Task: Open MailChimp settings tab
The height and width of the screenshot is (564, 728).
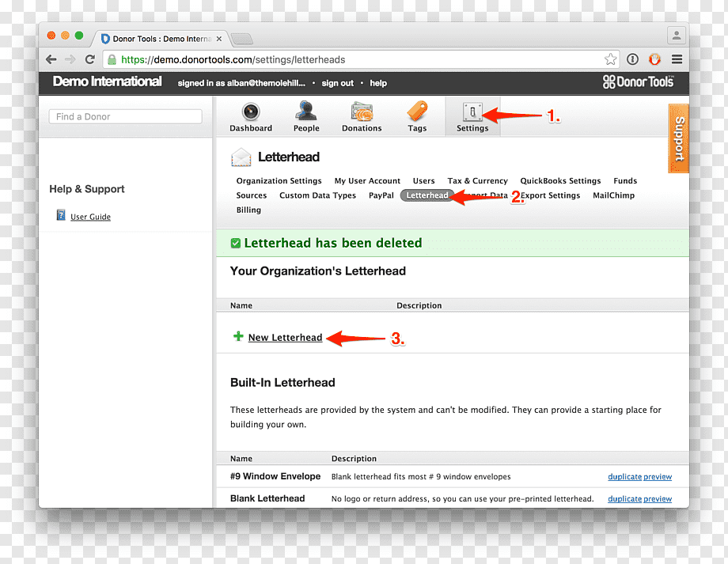Action: pos(613,195)
